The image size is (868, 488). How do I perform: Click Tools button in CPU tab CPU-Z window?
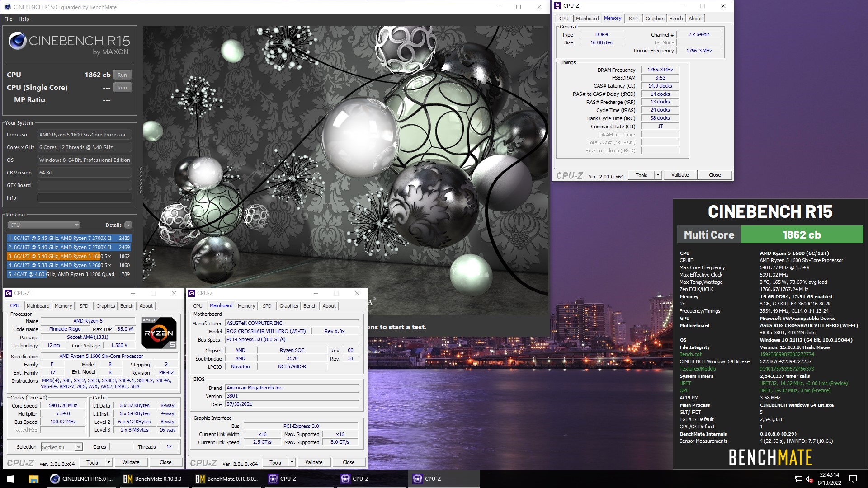point(92,463)
